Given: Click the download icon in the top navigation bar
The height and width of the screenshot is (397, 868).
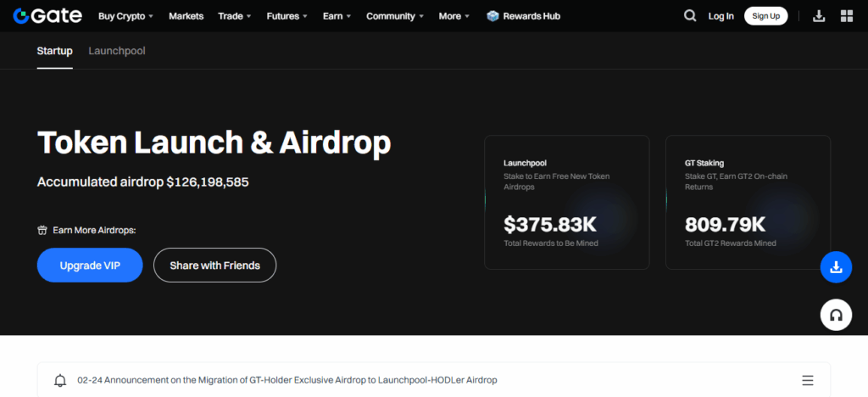Looking at the screenshot, I should [819, 16].
